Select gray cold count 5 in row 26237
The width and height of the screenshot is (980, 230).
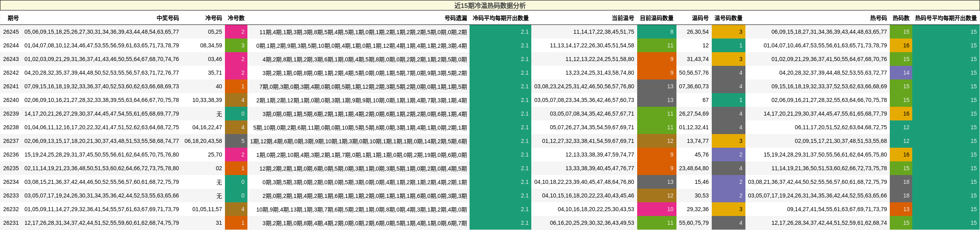236,141
